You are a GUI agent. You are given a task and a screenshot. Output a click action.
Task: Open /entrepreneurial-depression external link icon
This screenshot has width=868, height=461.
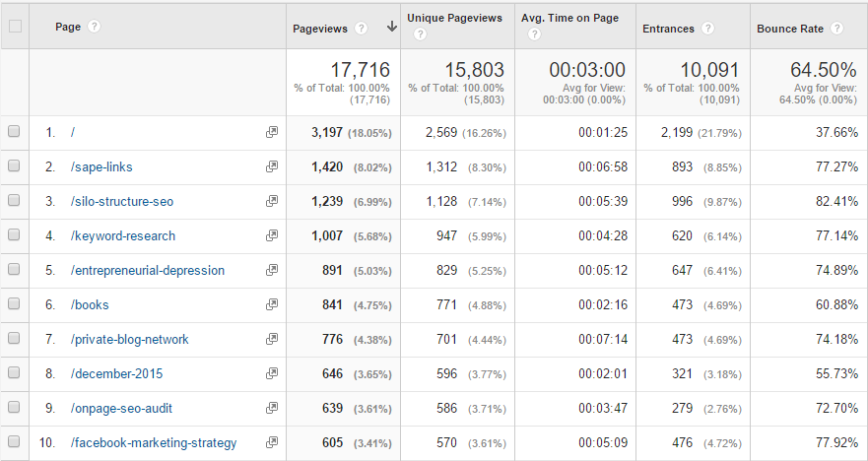pyautogui.click(x=271, y=270)
